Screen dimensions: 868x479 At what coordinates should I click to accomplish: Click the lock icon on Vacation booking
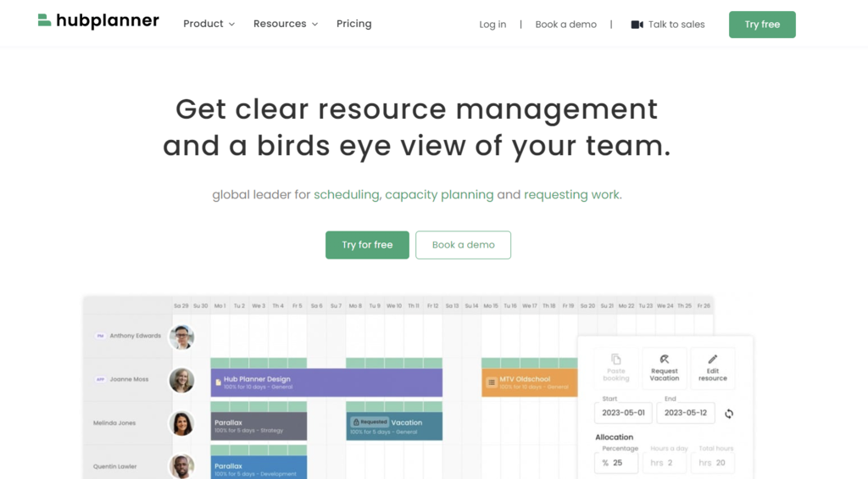click(x=356, y=422)
